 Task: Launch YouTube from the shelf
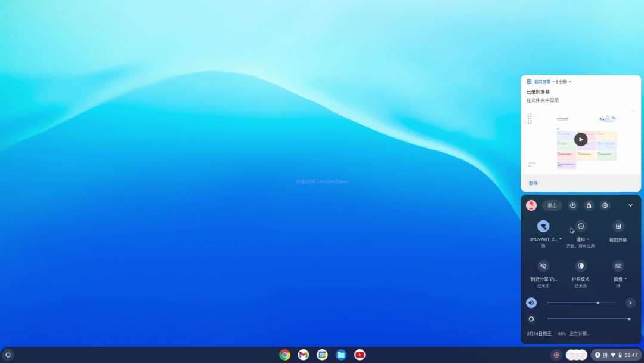(360, 355)
